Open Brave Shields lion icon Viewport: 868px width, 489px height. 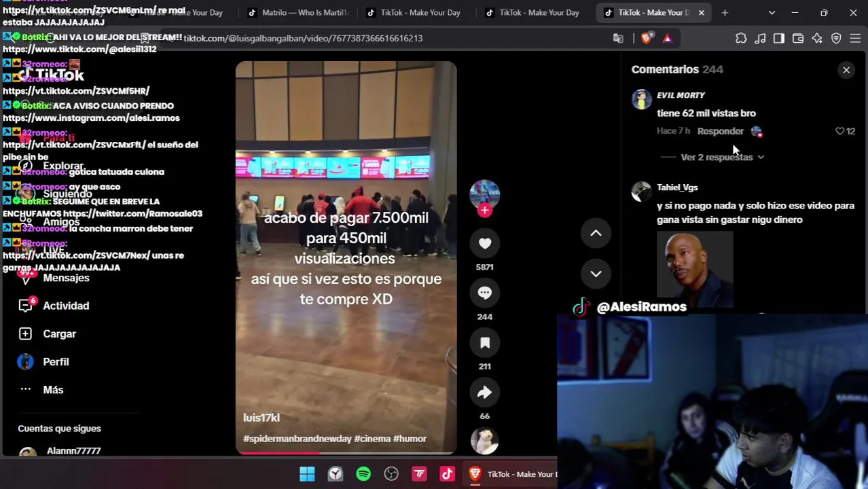click(x=646, y=39)
